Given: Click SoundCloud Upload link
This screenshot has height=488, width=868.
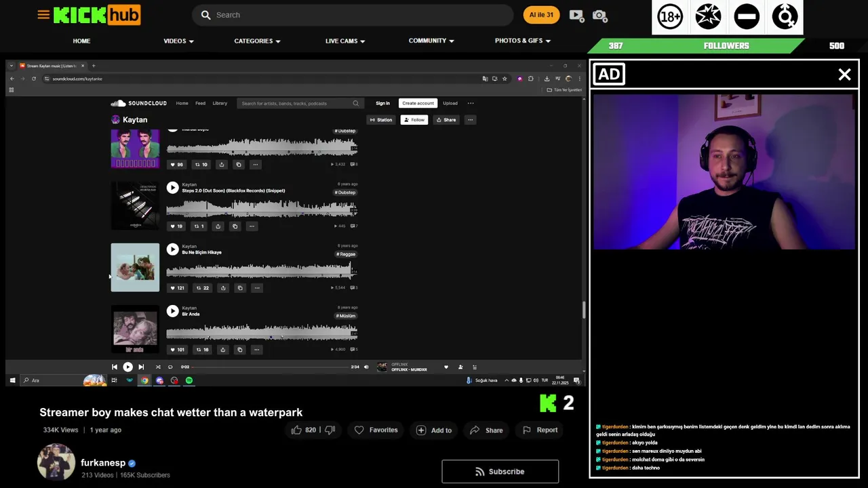Looking at the screenshot, I should pyautogui.click(x=450, y=103).
